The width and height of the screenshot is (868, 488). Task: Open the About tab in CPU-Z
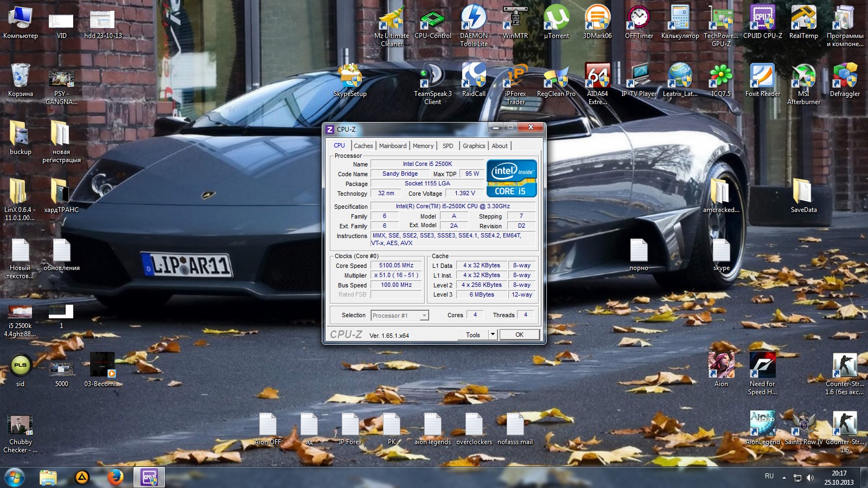coord(500,146)
